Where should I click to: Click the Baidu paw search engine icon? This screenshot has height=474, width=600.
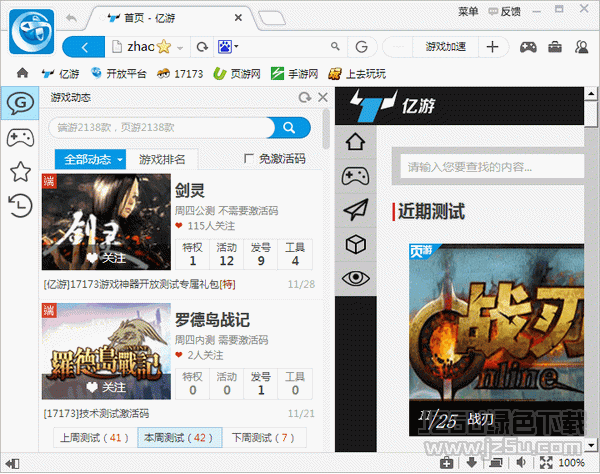click(x=225, y=47)
